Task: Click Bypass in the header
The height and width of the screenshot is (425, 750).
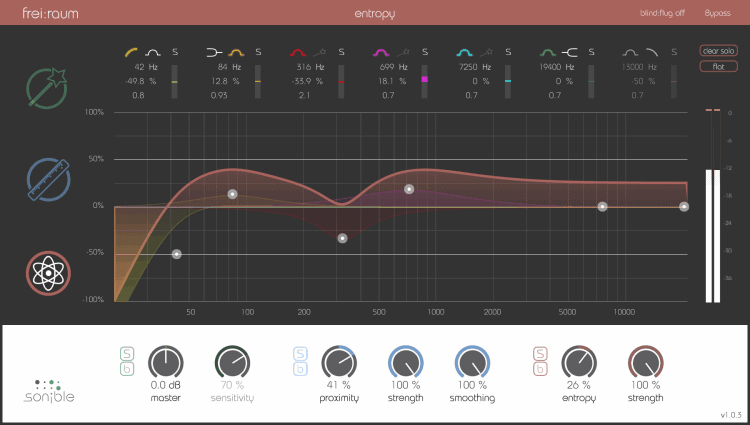Action: point(717,13)
